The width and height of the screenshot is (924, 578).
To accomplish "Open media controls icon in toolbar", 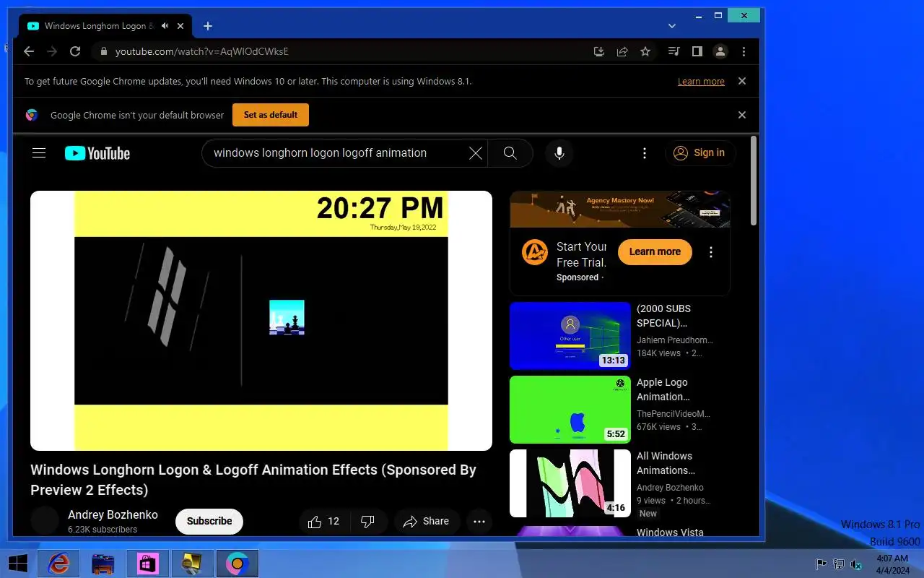I will click(674, 51).
